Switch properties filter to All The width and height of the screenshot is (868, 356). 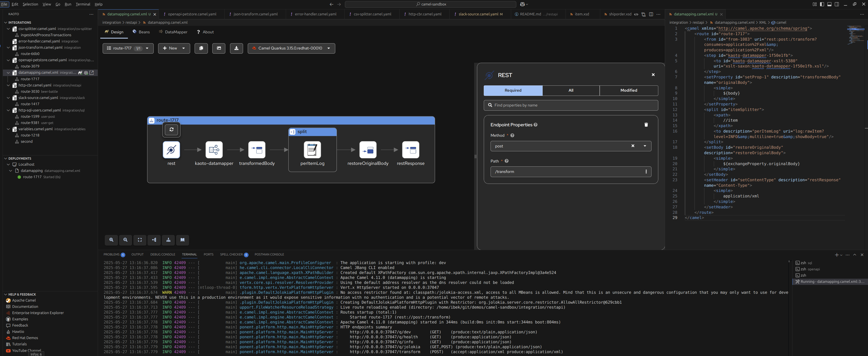click(571, 90)
